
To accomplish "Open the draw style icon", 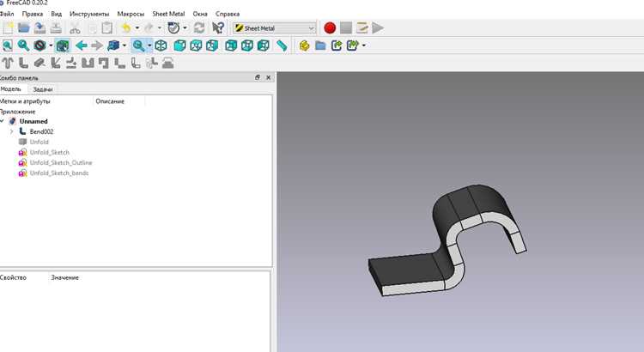I will click(x=39, y=46).
